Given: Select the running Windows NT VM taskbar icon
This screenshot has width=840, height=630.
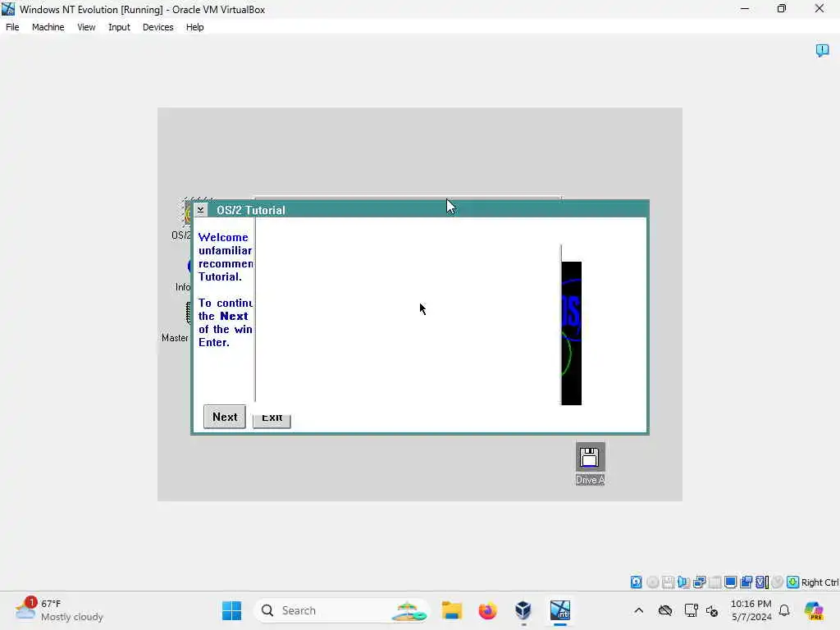Looking at the screenshot, I should 559,610.
